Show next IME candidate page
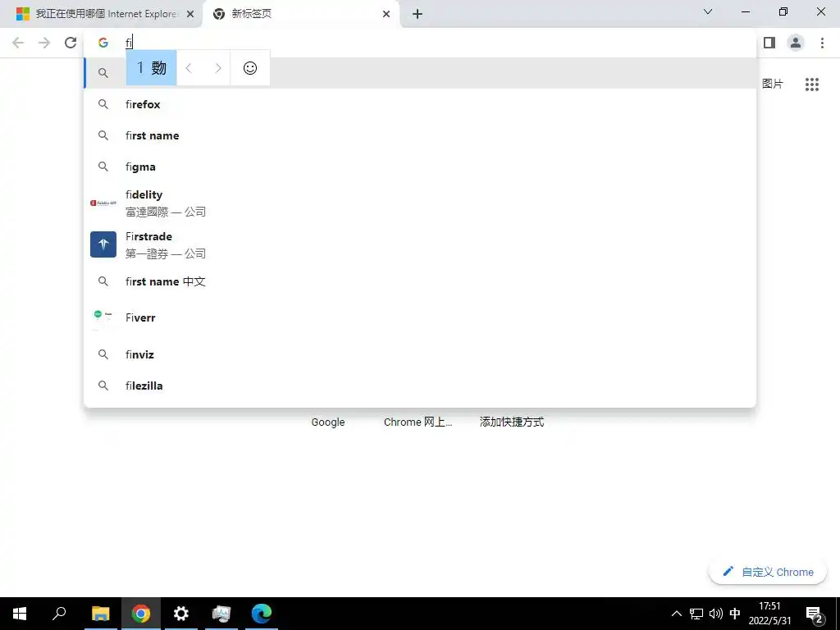This screenshot has height=630, width=840. click(217, 68)
